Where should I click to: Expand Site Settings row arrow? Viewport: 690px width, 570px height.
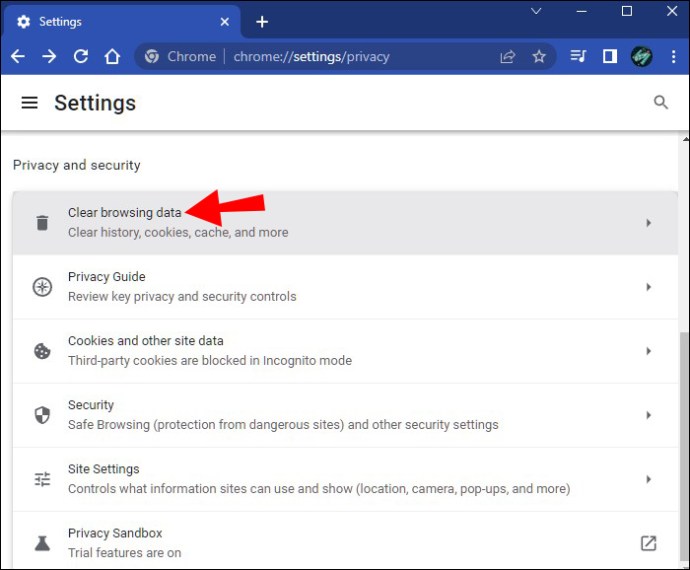click(648, 479)
